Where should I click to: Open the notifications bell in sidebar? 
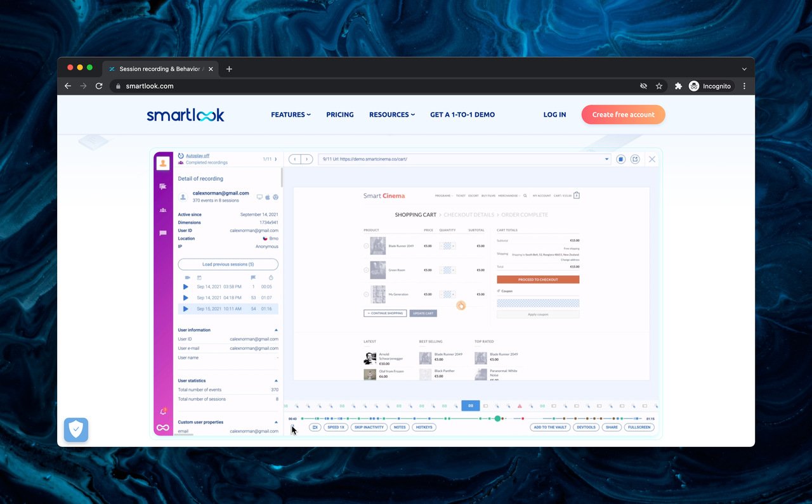point(163,411)
